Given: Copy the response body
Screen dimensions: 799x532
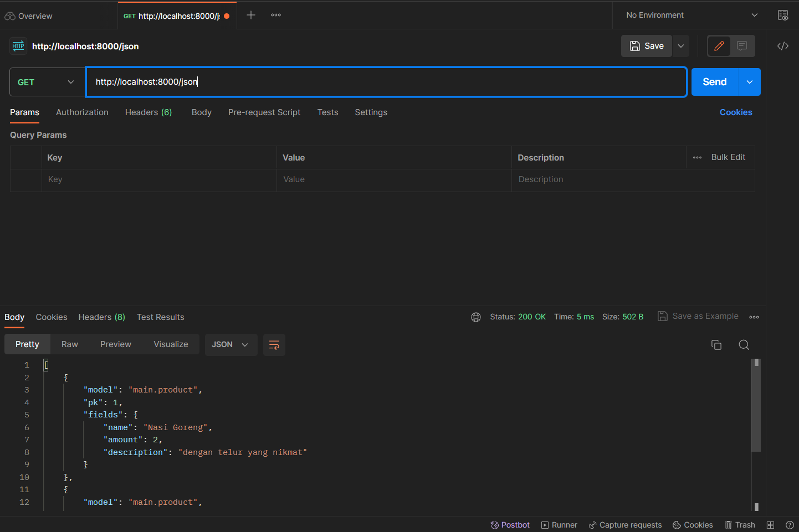Looking at the screenshot, I should point(716,344).
